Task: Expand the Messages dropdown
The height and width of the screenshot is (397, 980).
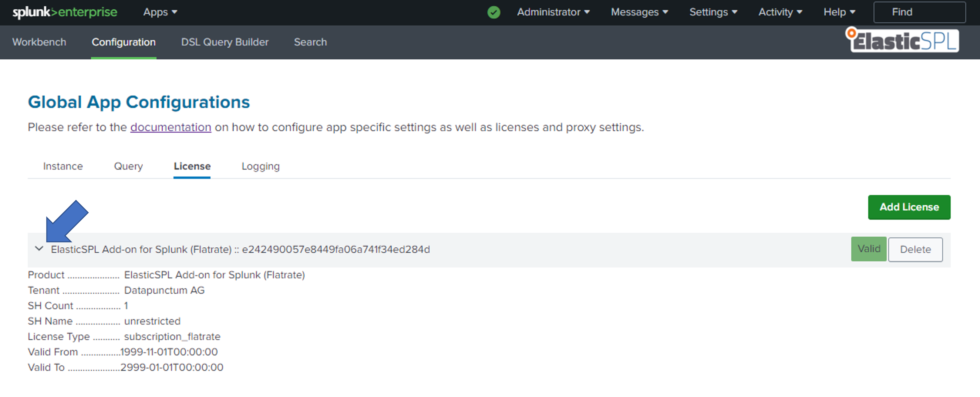Action: pos(639,12)
